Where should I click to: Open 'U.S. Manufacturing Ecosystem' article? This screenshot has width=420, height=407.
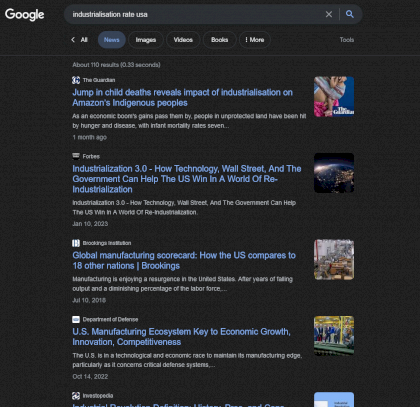click(181, 337)
